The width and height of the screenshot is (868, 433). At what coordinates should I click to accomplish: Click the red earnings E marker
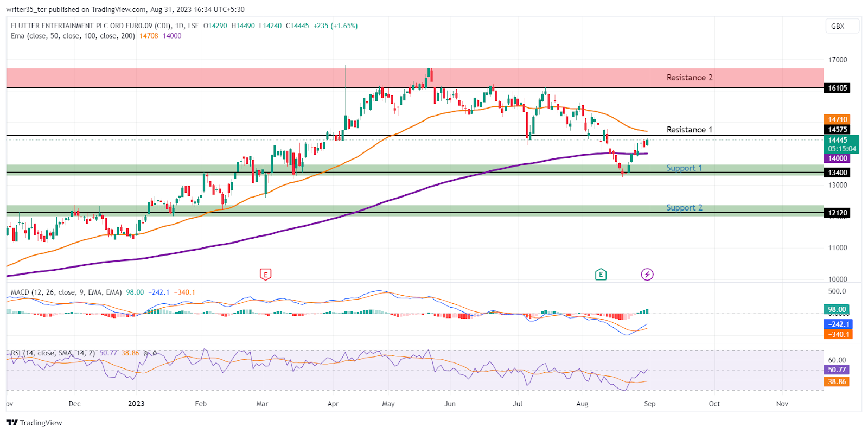point(265,275)
